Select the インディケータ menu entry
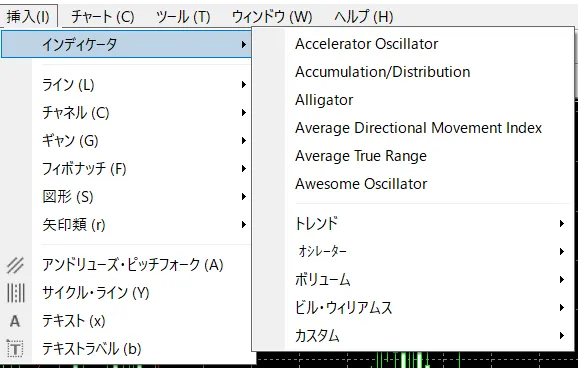The height and width of the screenshot is (368, 578). point(127,44)
